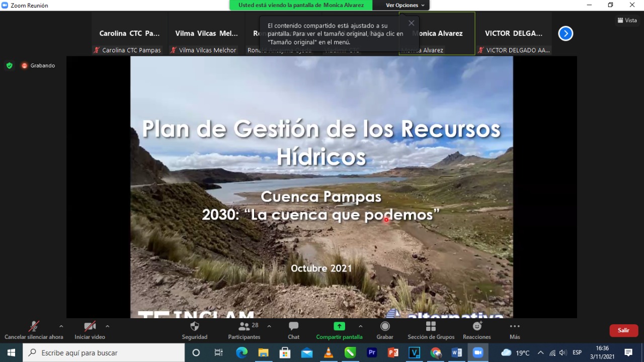
Task: Open Sección de Grupos
Action: (x=431, y=327)
